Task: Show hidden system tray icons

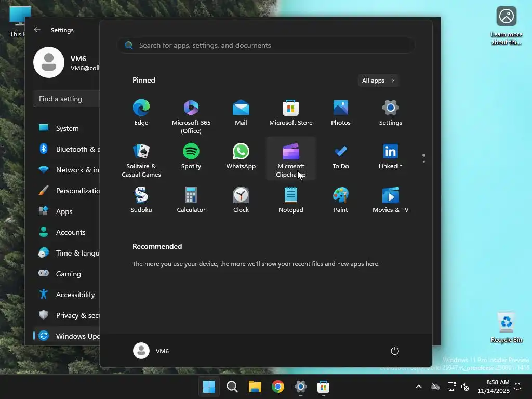Action: (x=419, y=387)
